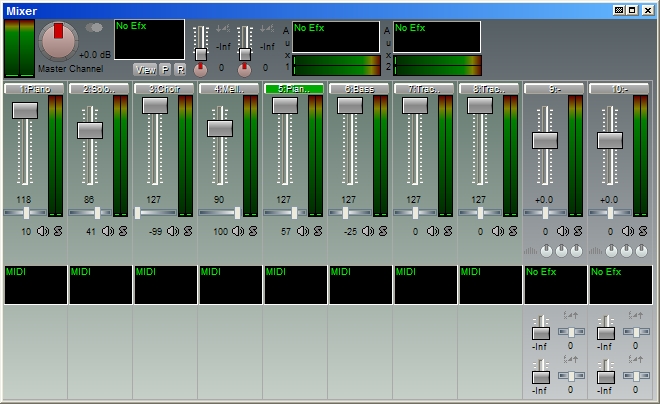Solo channel 10 with S icon
Viewport: 660px width, 404px height.
[x=642, y=231]
